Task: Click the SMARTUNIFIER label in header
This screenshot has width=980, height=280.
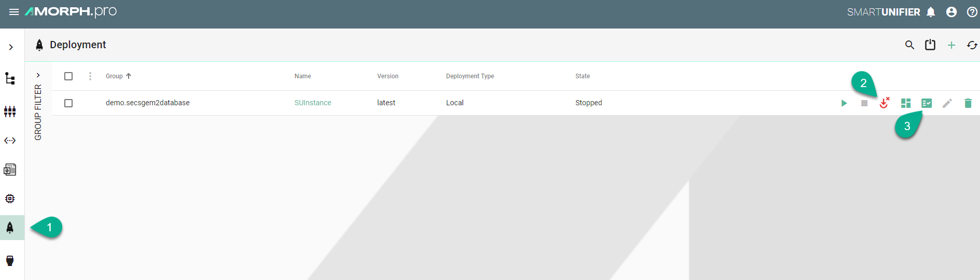Action: (884, 12)
